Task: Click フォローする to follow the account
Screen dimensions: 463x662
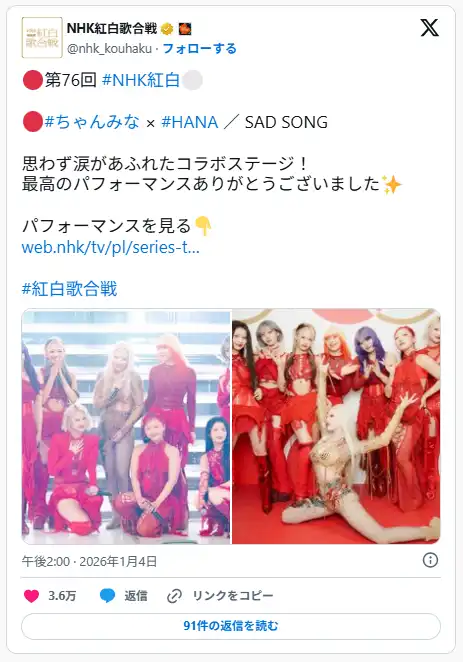Action: pos(200,49)
